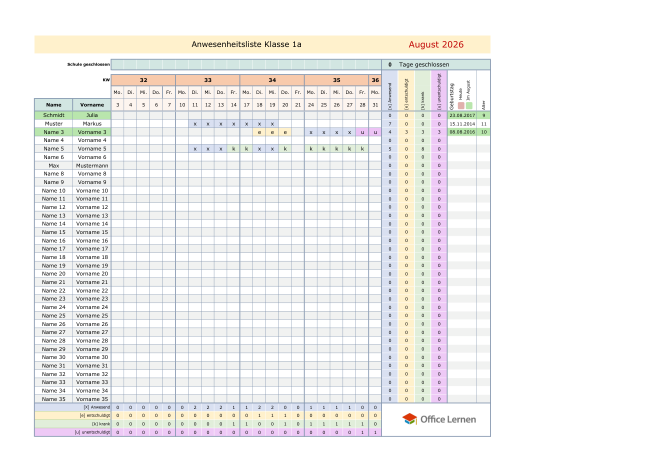Select the Markus first name cell
The image size is (650, 460).
click(x=92, y=123)
